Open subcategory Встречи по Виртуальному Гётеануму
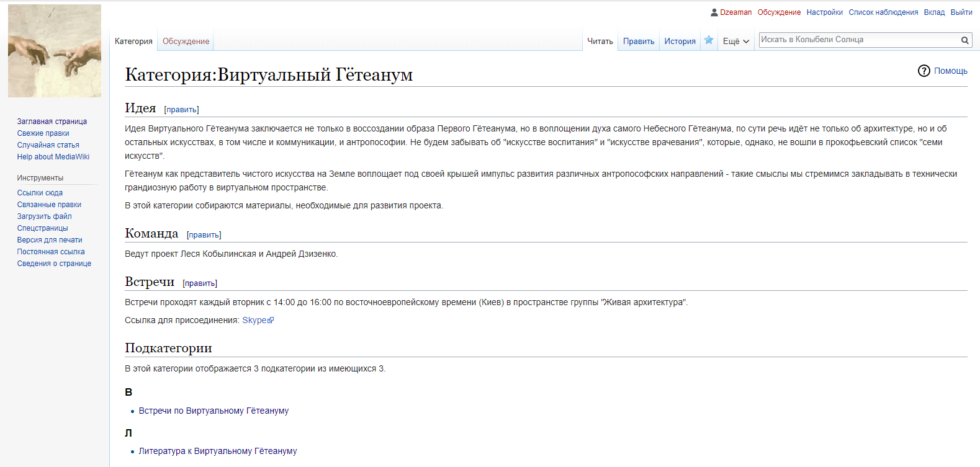 click(214, 411)
